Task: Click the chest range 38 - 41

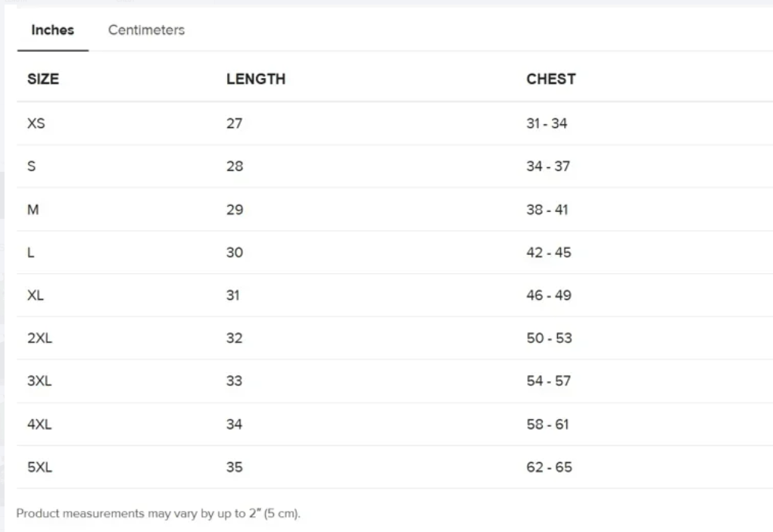Action: (x=547, y=210)
